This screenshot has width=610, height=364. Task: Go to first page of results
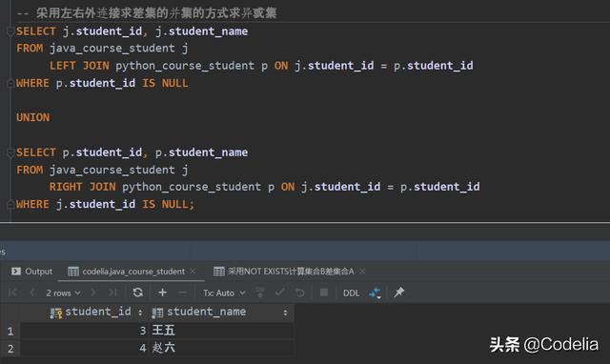click(x=12, y=293)
